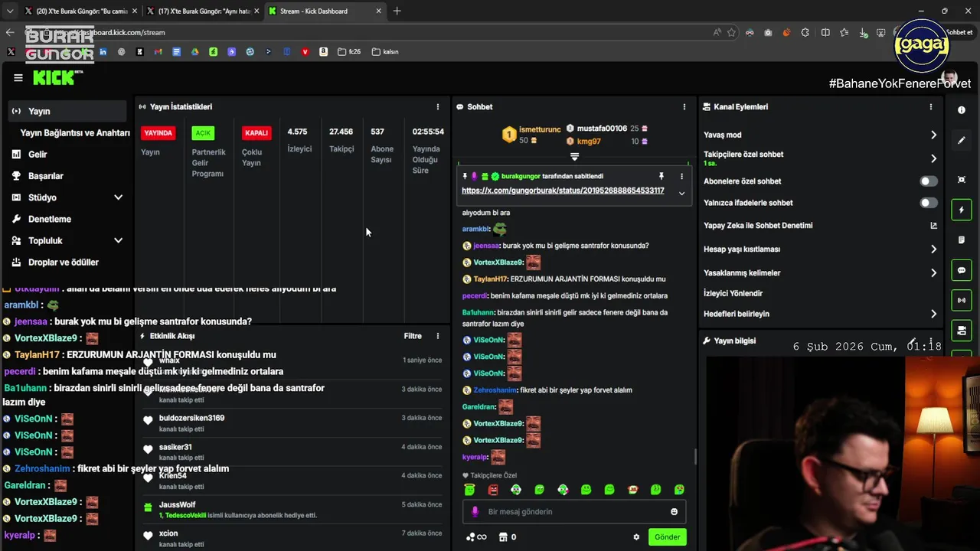Toggle the broadcast signal widget in right sidebar
This screenshot has height=551, width=980.
[x=962, y=300]
